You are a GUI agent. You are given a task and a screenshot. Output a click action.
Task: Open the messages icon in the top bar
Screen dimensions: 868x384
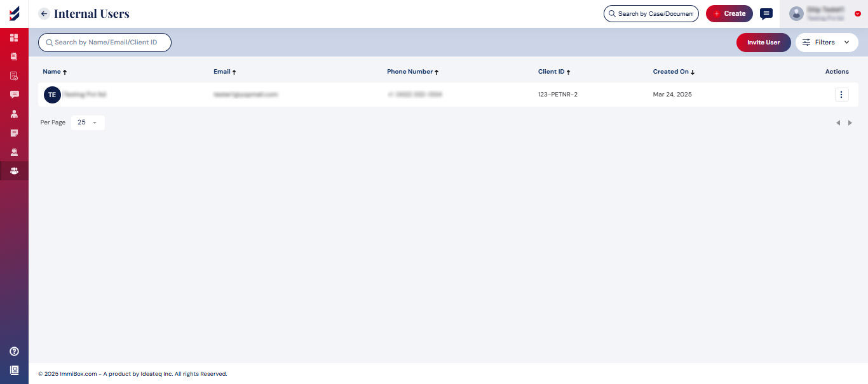point(766,13)
